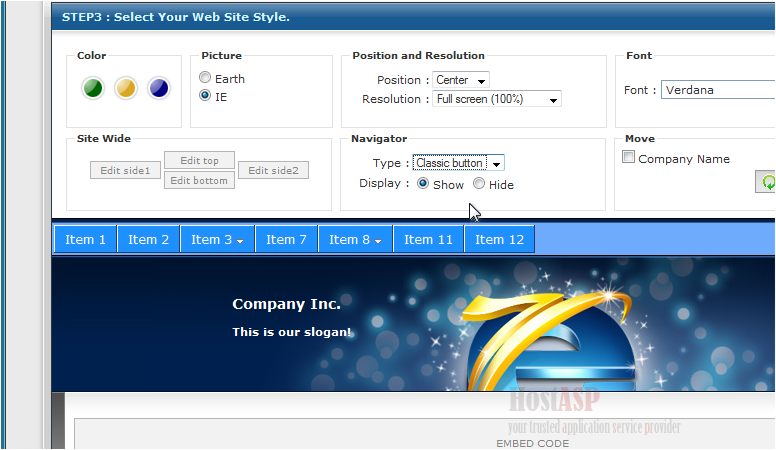Open the Resolution dropdown
776x450 pixels.
[497, 99]
